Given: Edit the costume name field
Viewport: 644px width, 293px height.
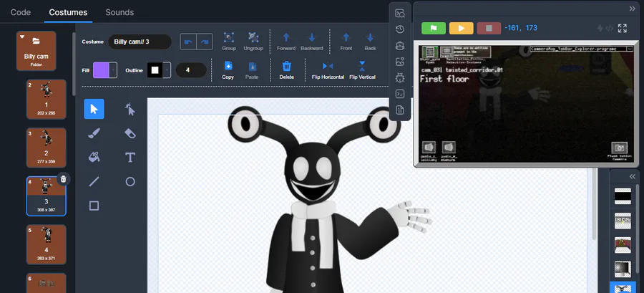Looking at the screenshot, I should [140, 42].
